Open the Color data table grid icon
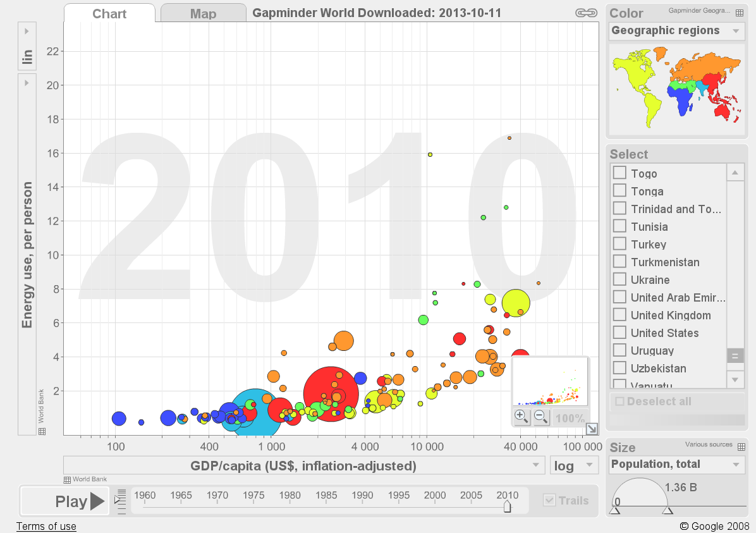The image size is (756, 533). 739,13
